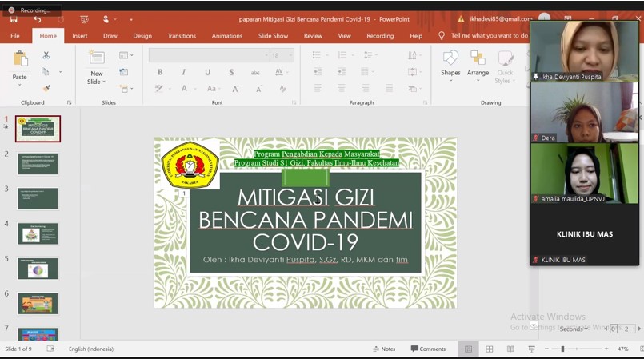The image size is (644, 359).
Task: Click the English (Indonesia) language button
Action: click(x=90, y=349)
